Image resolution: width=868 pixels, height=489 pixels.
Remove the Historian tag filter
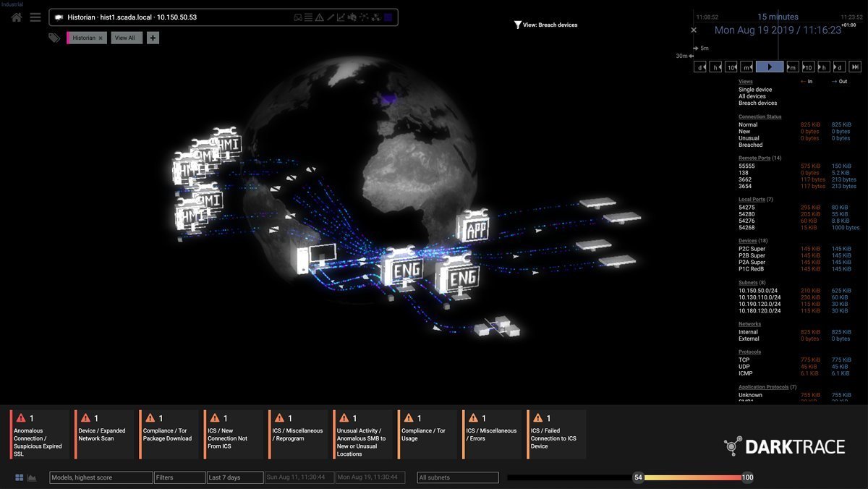(101, 38)
